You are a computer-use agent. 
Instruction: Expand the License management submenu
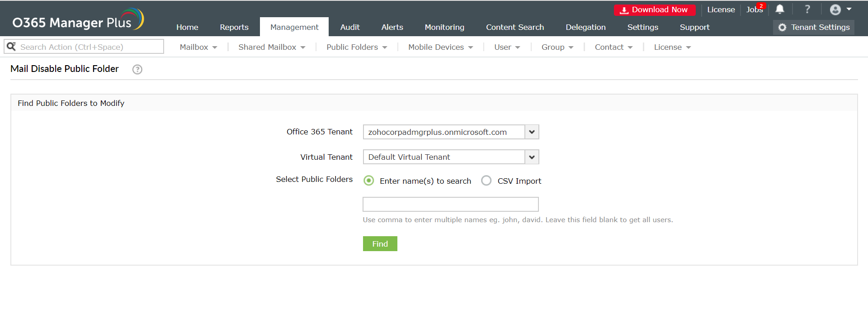(672, 47)
